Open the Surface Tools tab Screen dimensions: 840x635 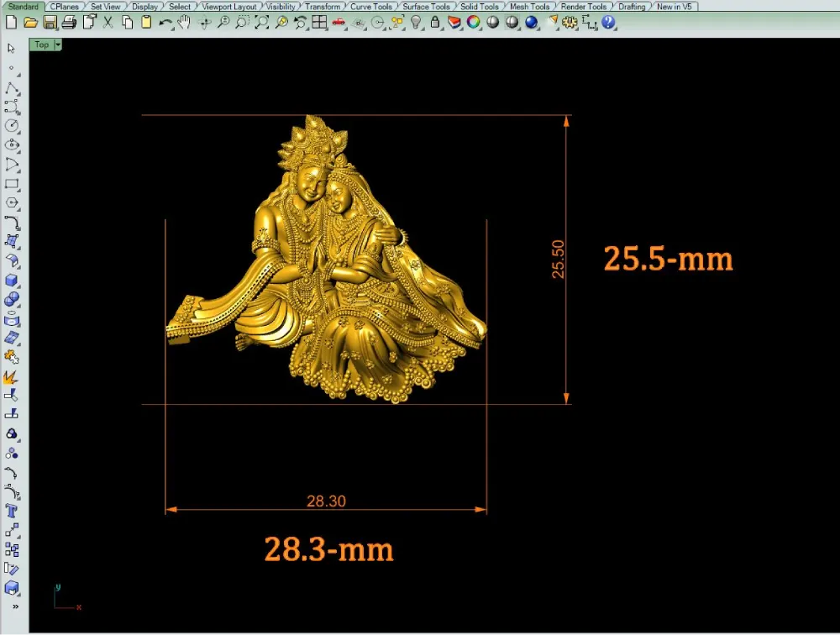pos(426,7)
